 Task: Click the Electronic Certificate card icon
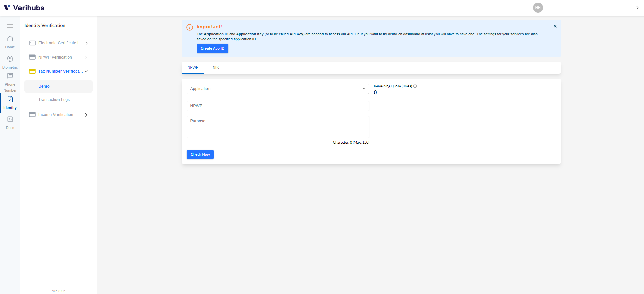click(32, 43)
